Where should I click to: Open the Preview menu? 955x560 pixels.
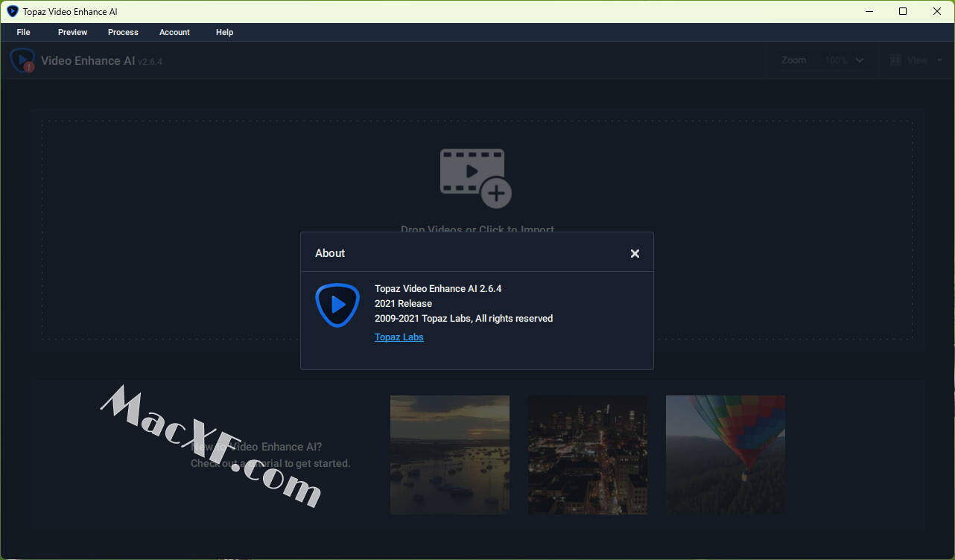(x=72, y=32)
